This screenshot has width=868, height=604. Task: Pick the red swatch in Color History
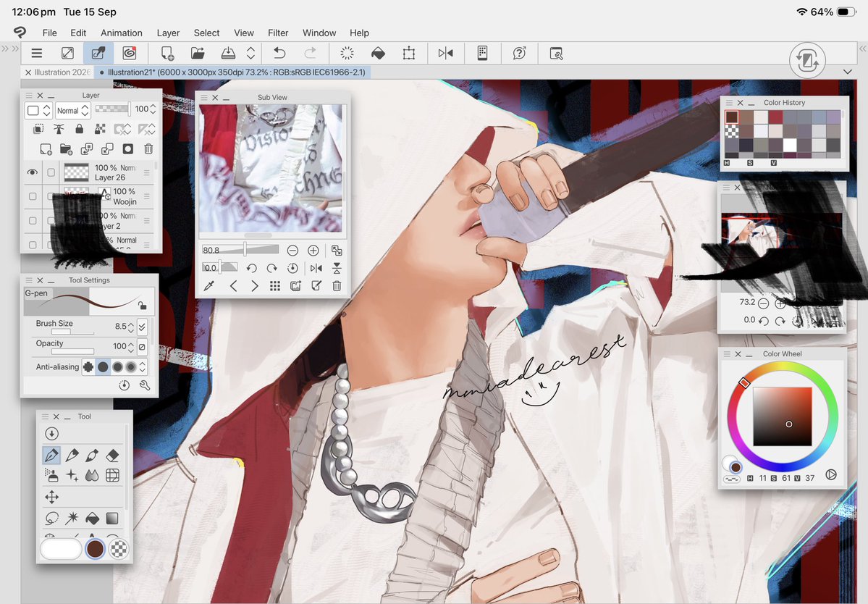775,117
